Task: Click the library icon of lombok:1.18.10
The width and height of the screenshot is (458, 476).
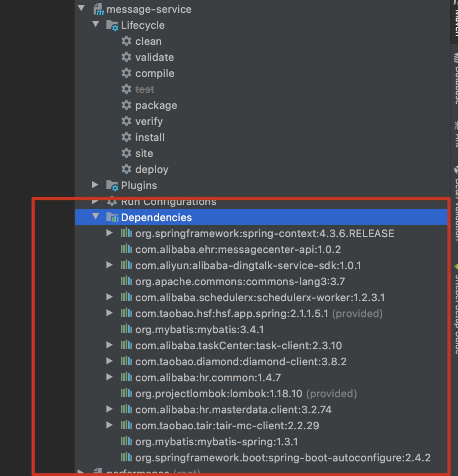Action: pos(126,393)
